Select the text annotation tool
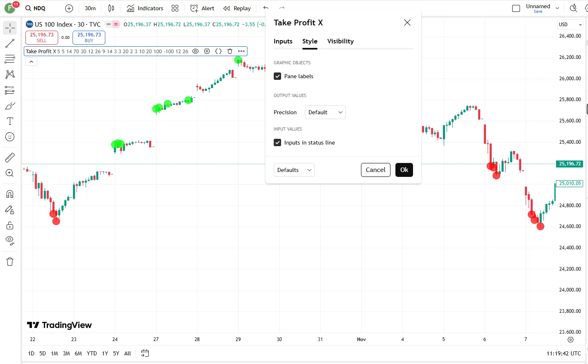 click(10, 121)
